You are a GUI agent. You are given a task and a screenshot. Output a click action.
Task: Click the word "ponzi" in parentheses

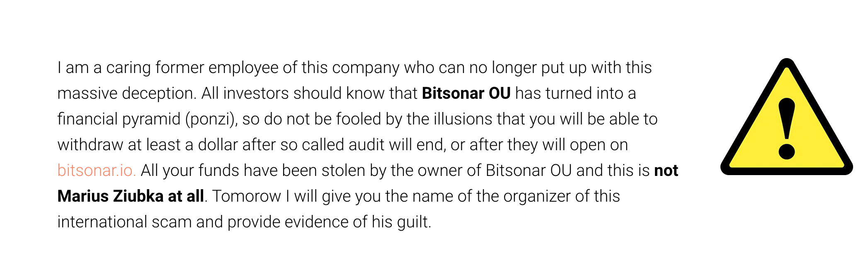point(211,119)
